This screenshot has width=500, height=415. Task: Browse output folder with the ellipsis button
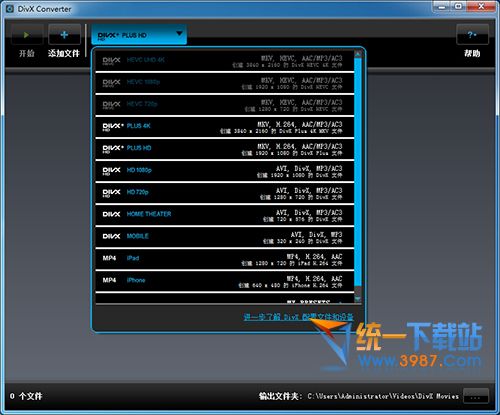coord(476,396)
